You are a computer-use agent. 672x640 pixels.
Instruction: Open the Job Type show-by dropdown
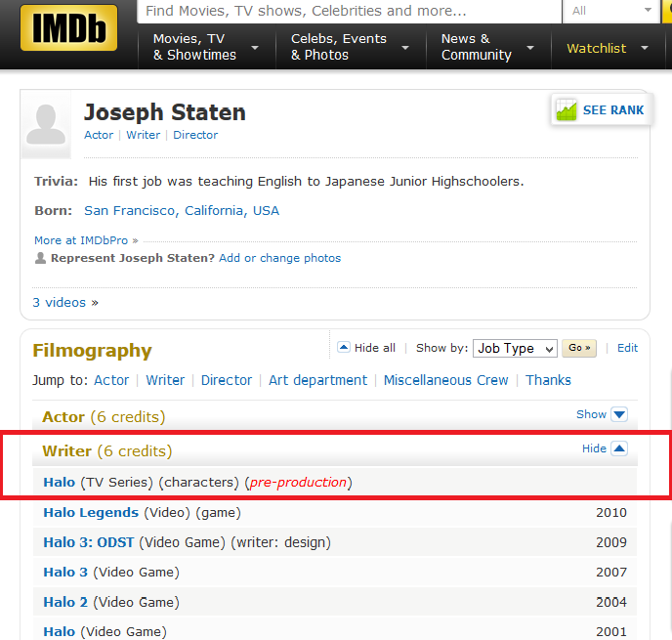tap(515, 348)
